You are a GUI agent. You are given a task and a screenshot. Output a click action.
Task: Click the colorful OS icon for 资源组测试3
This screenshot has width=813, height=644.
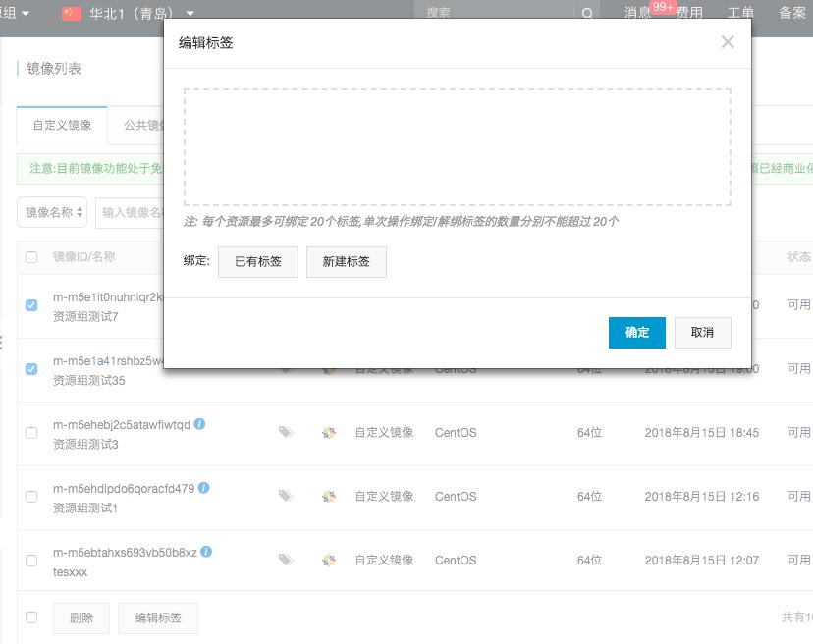[x=329, y=432]
